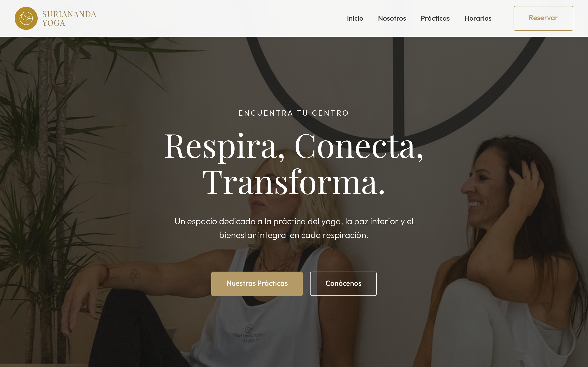Screen dimensions: 588x367
Task: Go to the Inicio menu item
Action: (x=355, y=18)
